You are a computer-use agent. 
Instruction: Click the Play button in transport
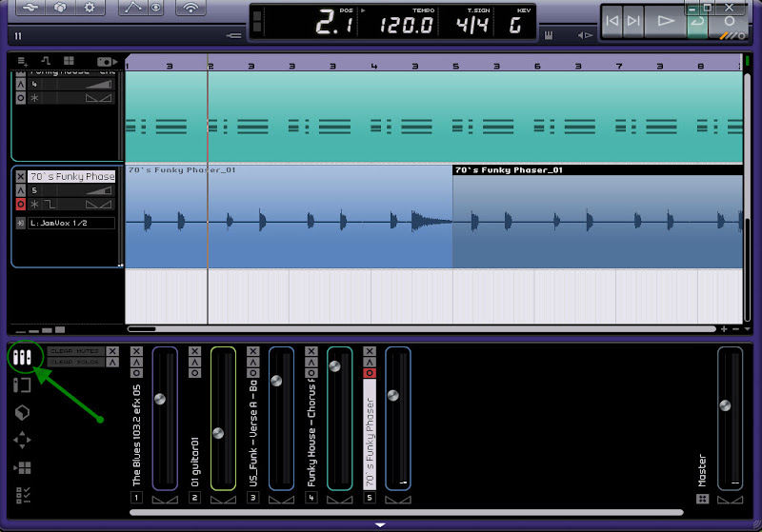[x=667, y=21]
